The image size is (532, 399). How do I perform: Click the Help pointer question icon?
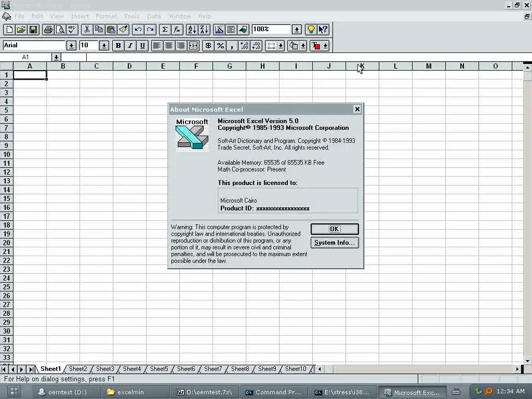pos(323,30)
